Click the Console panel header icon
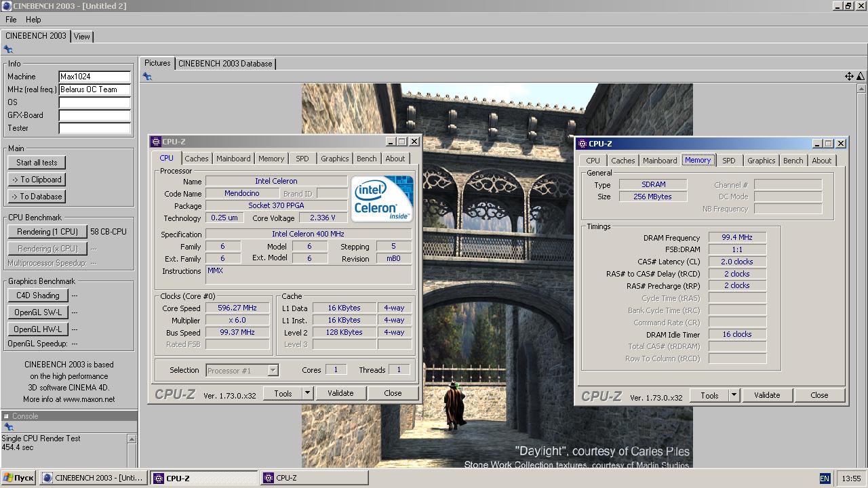This screenshot has height=488, width=868. pyautogui.click(x=6, y=416)
